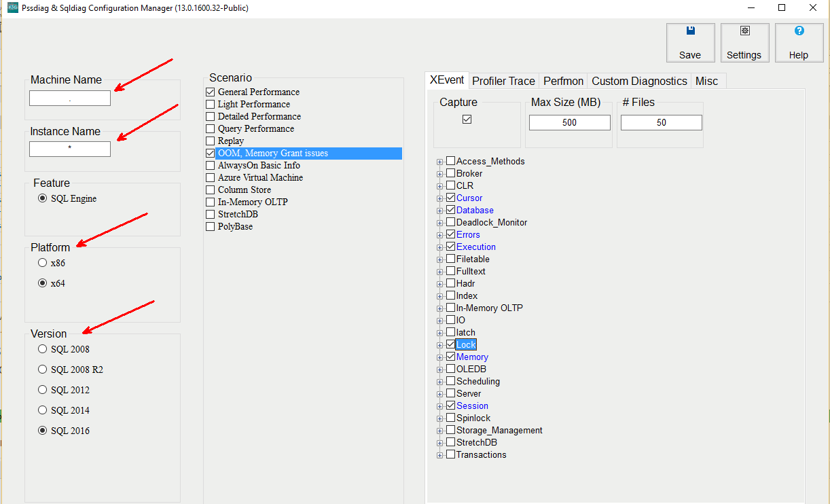Viewport: 830px width, 504px height.
Task: Check the Spinlock event checkbox
Action: tap(450, 418)
